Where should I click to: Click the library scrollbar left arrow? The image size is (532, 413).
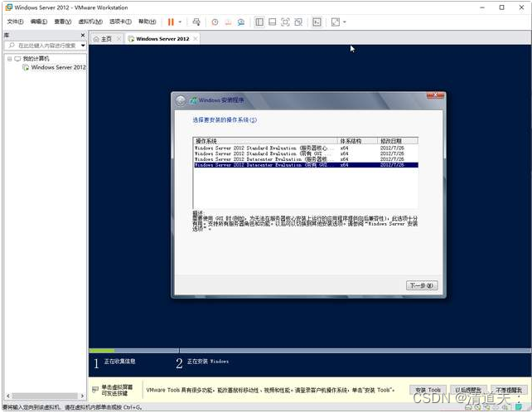[x=8, y=396]
